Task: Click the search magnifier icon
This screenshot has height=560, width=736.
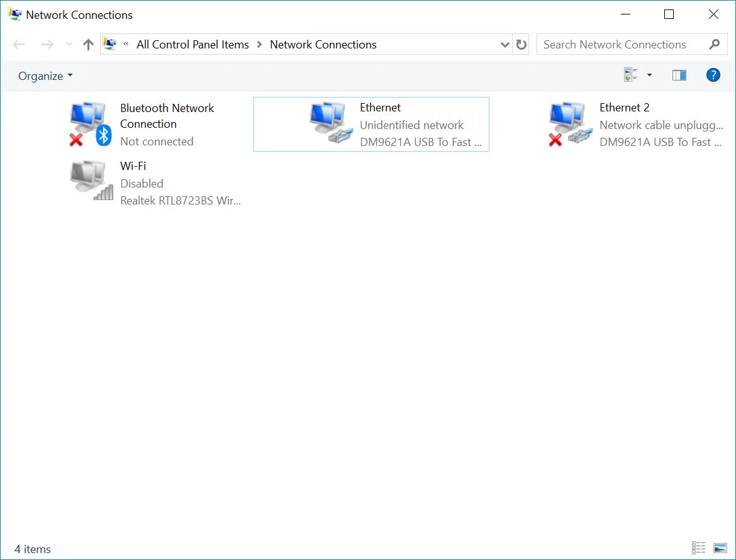Action: pyautogui.click(x=715, y=45)
